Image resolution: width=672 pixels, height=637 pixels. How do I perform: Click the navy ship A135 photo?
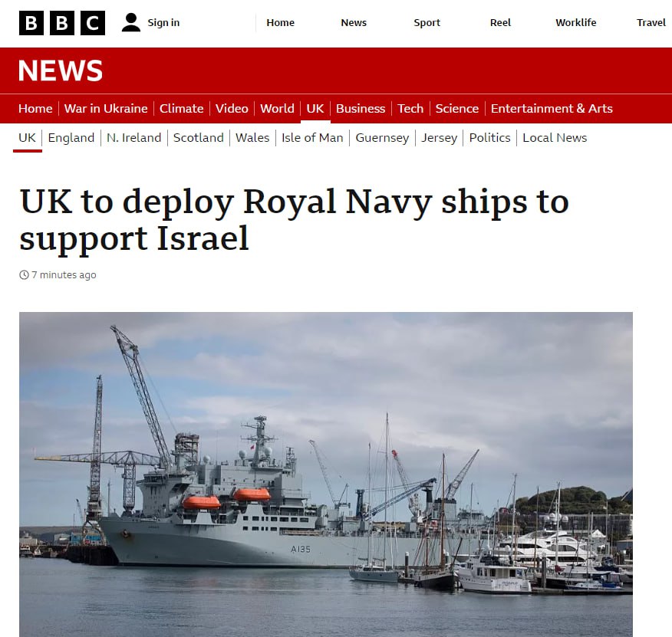click(x=326, y=474)
